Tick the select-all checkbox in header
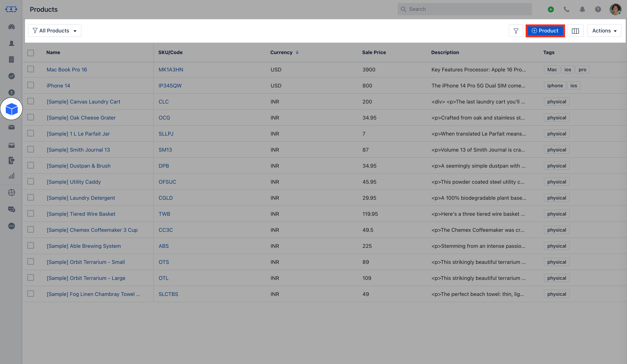This screenshot has height=364, width=627. tap(31, 53)
